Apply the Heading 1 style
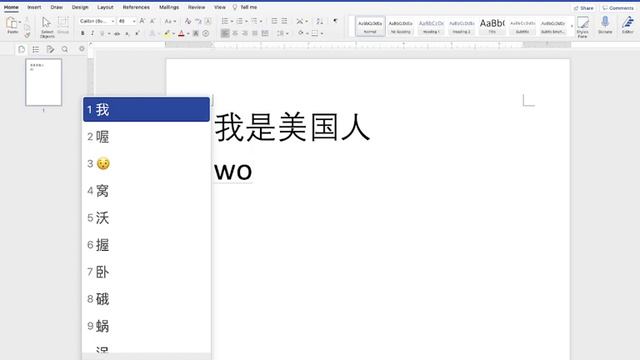 point(431,26)
